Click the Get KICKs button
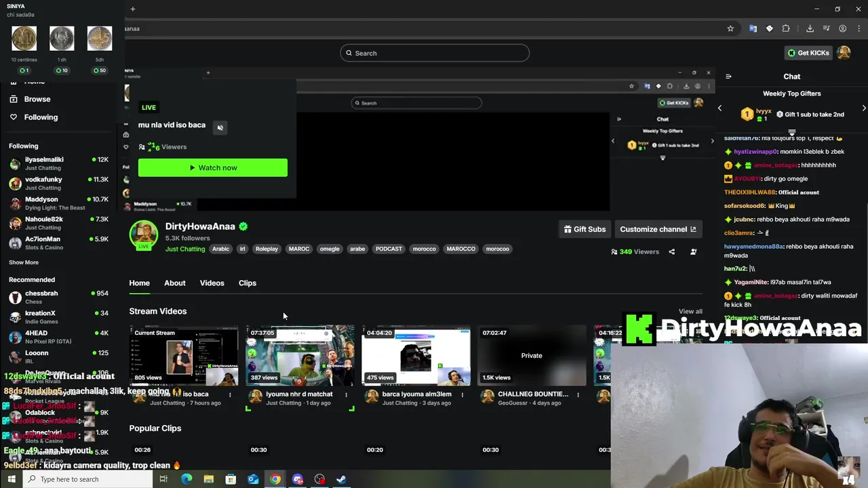 pos(808,53)
